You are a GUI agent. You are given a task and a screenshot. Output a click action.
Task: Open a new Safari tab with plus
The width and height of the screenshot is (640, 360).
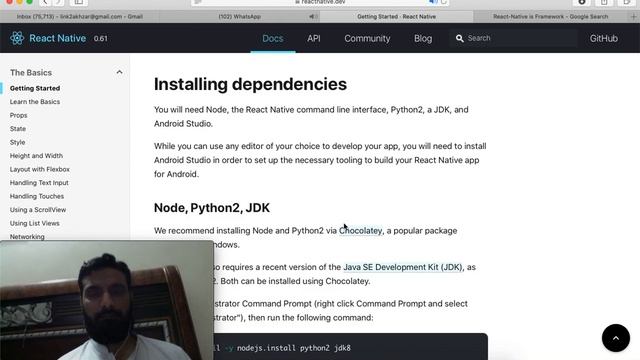coord(633,17)
